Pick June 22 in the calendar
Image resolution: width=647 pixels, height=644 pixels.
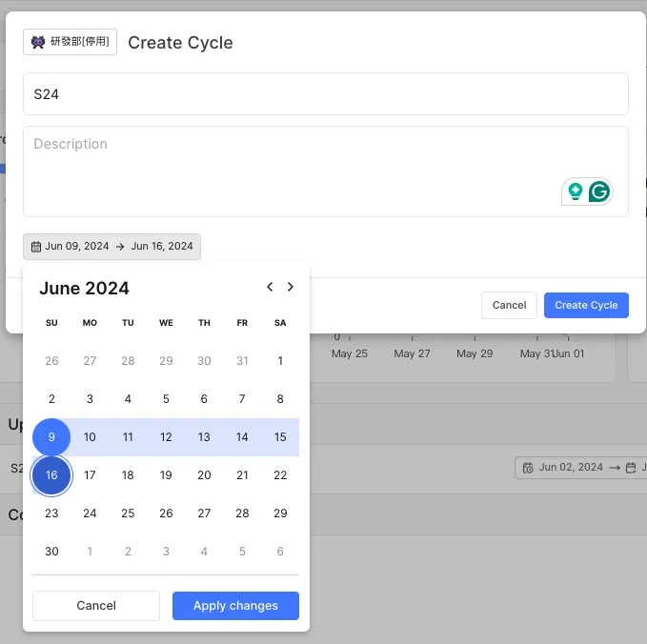point(280,475)
